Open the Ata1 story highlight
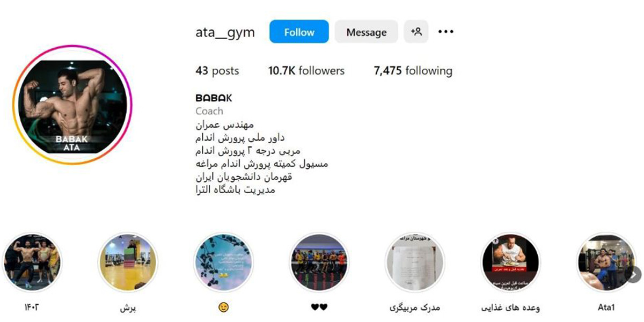This screenshot has width=644, height=322. (605, 262)
